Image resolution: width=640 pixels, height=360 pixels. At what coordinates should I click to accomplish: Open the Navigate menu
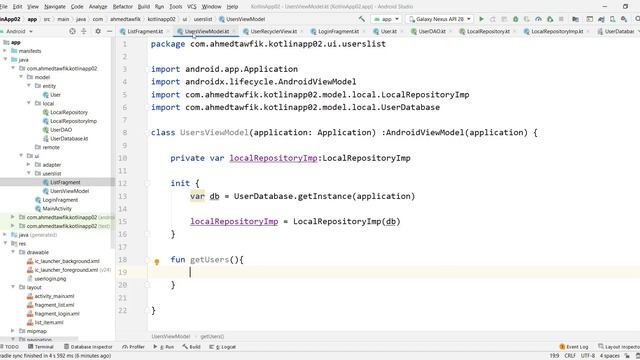click(x=55, y=7)
